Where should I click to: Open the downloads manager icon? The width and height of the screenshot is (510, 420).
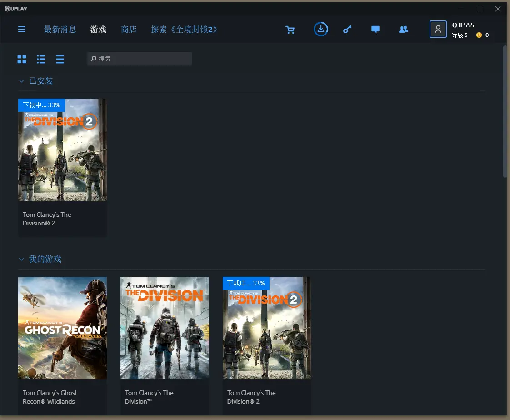(321, 29)
